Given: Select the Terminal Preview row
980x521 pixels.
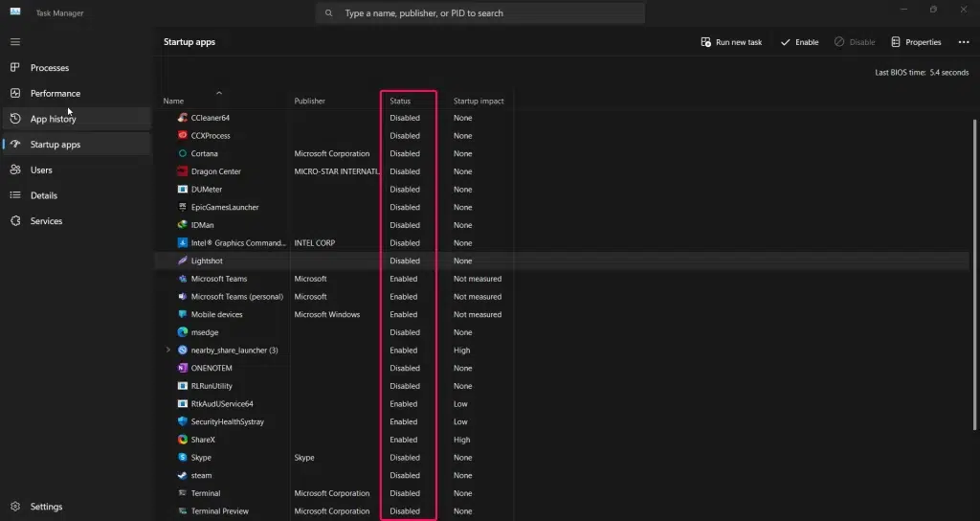Looking at the screenshot, I should coord(562,511).
